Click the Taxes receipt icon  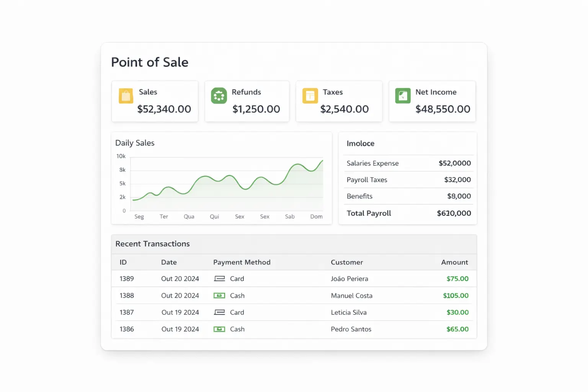pyautogui.click(x=310, y=96)
